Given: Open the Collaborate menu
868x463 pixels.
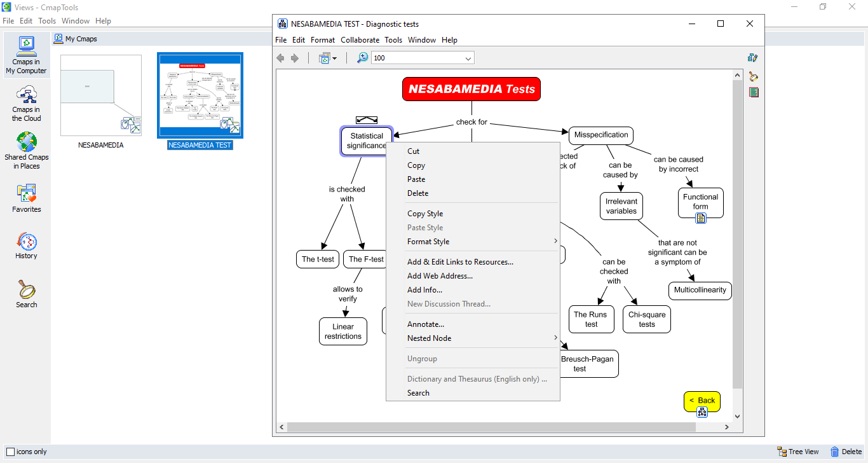Looking at the screenshot, I should (x=360, y=40).
